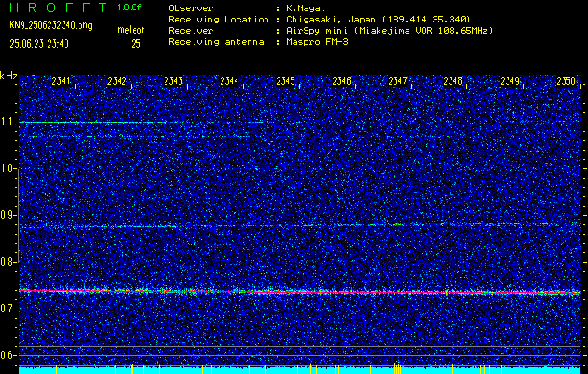Click the 1.1 frequency axis label
The width and height of the screenshot is (588, 374).
click(7, 122)
